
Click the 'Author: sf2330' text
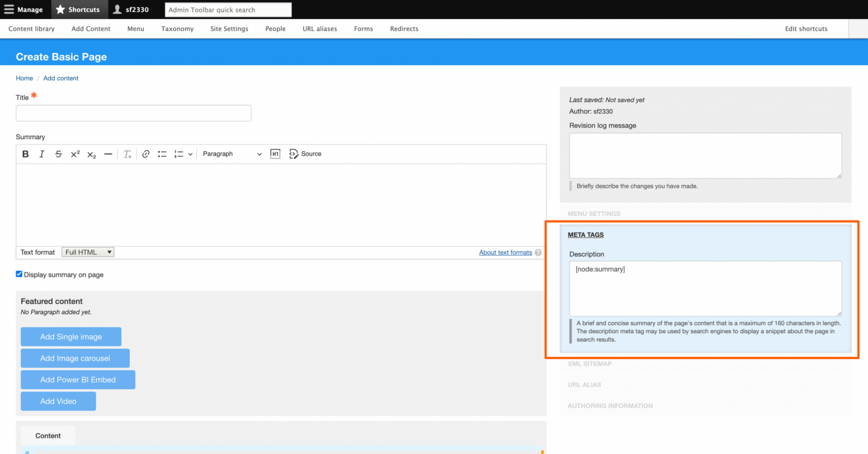pyautogui.click(x=591, y=112)
